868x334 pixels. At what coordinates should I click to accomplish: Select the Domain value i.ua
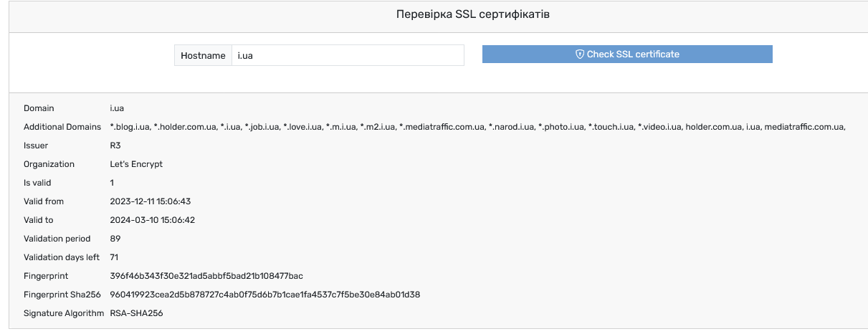pos(117,108)
